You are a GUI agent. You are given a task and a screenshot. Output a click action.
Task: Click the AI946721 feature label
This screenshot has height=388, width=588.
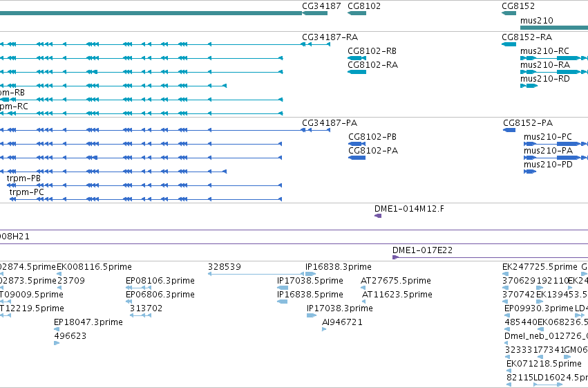342,322
